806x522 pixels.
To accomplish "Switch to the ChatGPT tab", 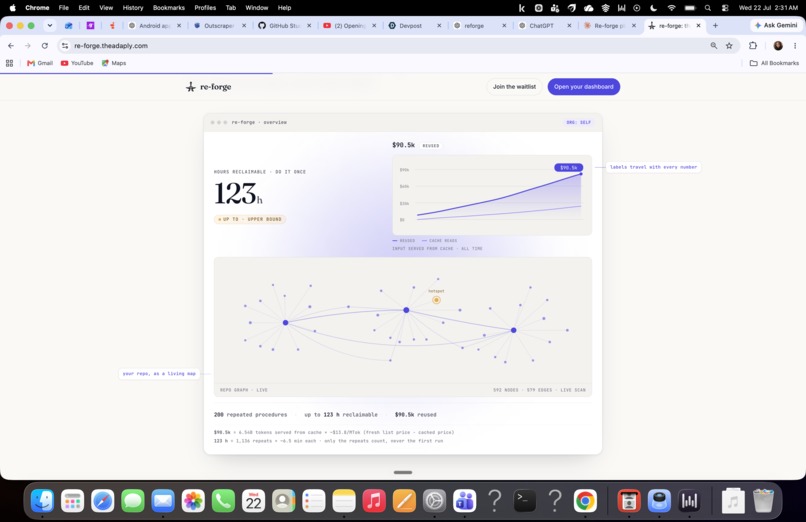I will point(544,25).
